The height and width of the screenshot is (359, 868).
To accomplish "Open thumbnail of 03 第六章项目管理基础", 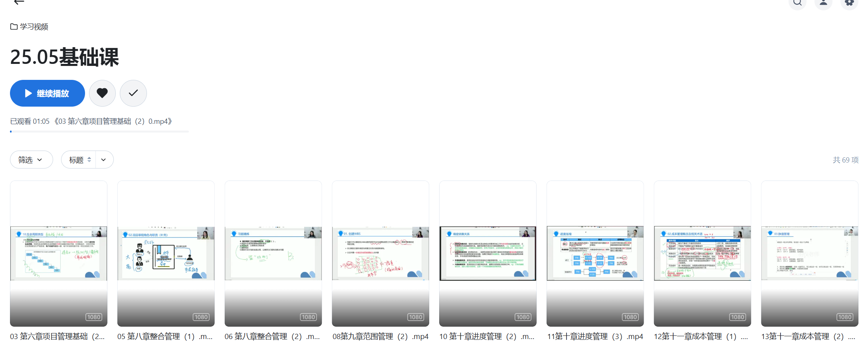I will coord(59,254).
